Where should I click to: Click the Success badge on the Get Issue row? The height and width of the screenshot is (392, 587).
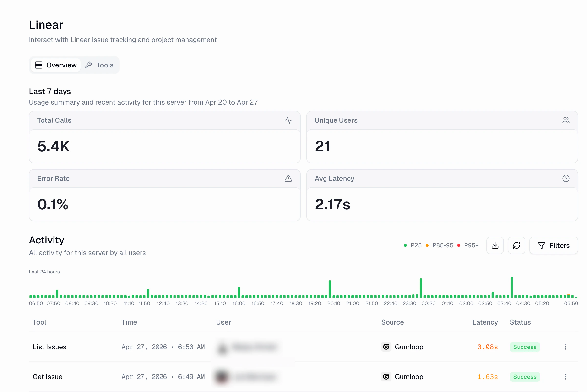(x=525, y=377)
